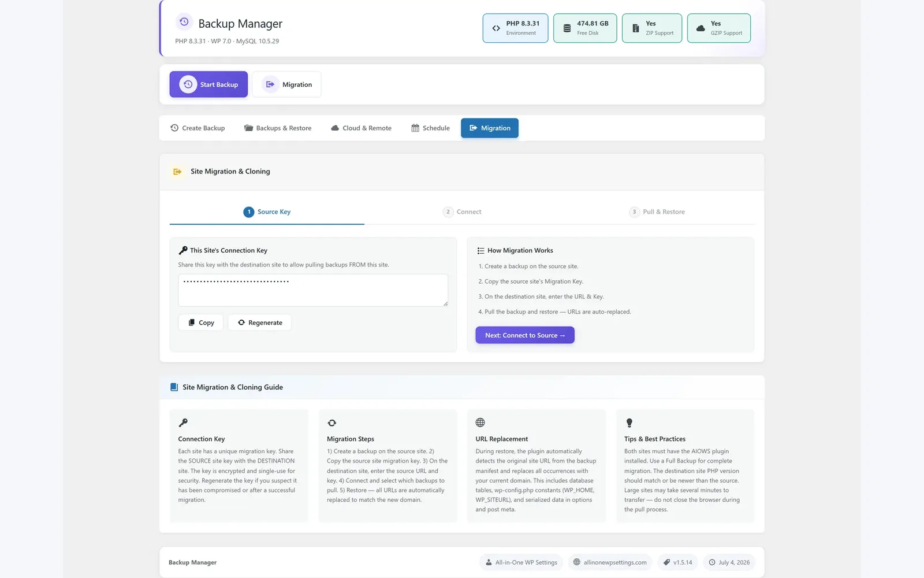Visit allinonewpsettings.com link
Viewport: 924px width, 578px height.
click(x=610, y=562)
